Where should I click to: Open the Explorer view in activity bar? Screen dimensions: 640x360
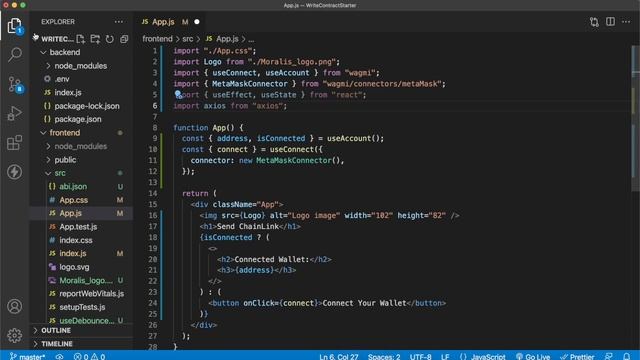14,26
